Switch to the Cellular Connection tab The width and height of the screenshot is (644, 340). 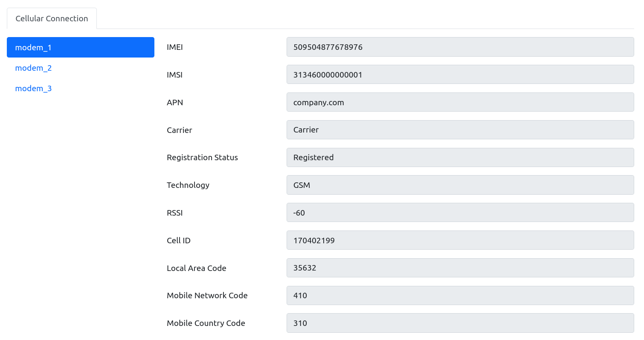coord(51,18)
